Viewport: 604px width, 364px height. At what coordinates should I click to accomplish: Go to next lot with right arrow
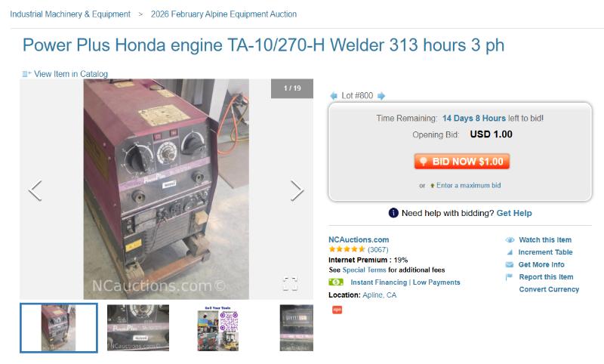(381, 96)
